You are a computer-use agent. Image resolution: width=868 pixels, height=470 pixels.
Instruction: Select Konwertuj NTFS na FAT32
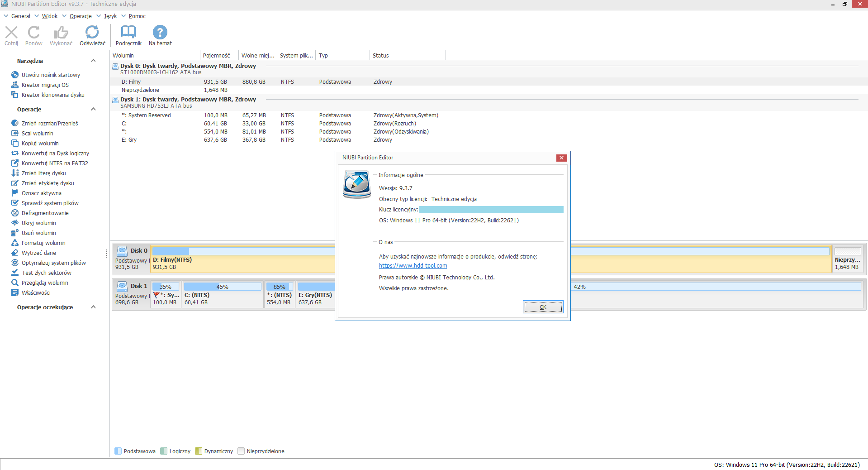coord(55,163)
